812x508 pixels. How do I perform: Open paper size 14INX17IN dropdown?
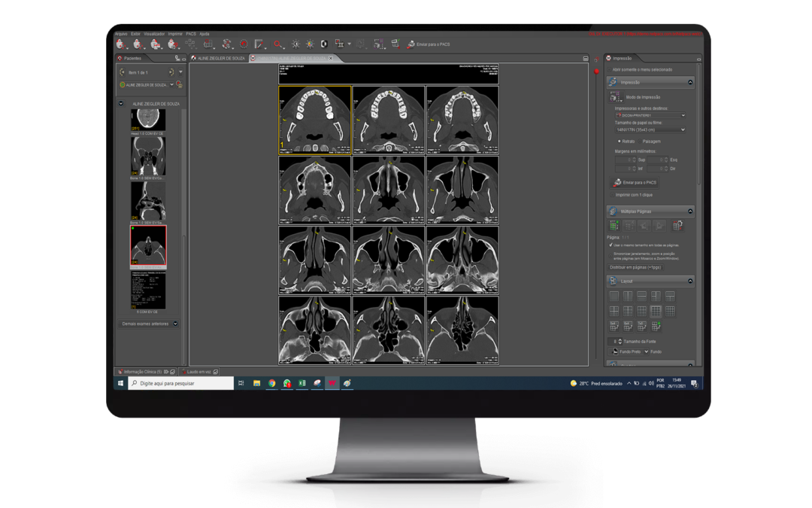click(x=650, y=129)
